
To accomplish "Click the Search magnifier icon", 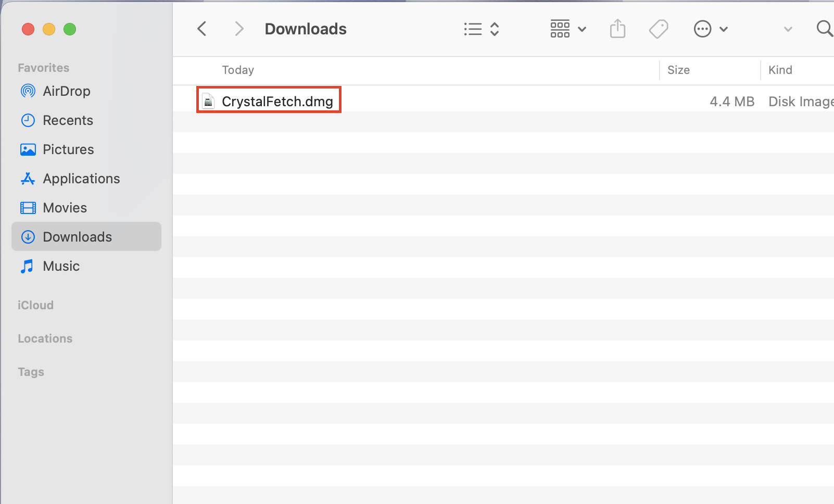I will (824, 29).
